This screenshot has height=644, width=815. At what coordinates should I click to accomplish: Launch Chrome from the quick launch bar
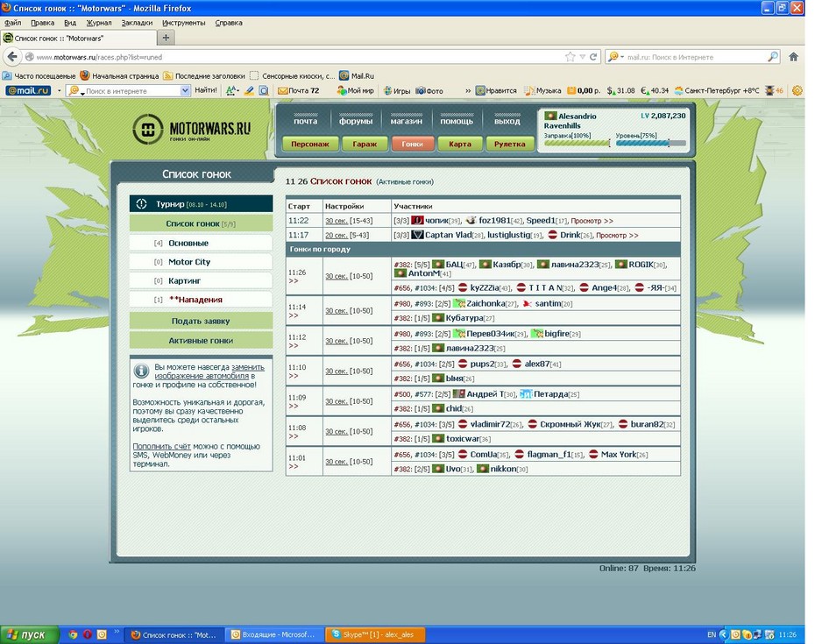tap(73, 634)
